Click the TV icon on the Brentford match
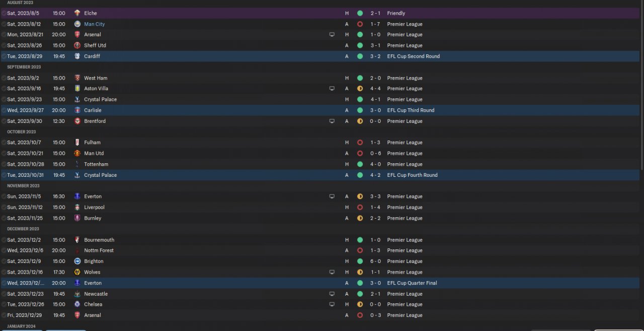644x331 pixels. click(332, 121)
